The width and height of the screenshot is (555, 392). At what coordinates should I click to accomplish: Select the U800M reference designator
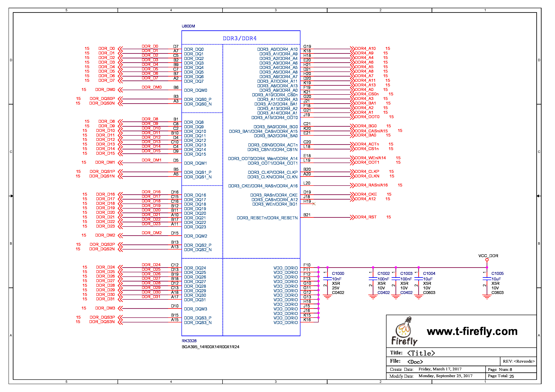188,26
